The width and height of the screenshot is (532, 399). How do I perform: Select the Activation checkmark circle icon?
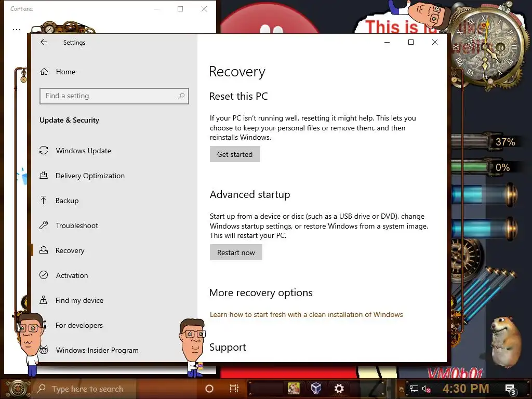click(x=44, y=275)
